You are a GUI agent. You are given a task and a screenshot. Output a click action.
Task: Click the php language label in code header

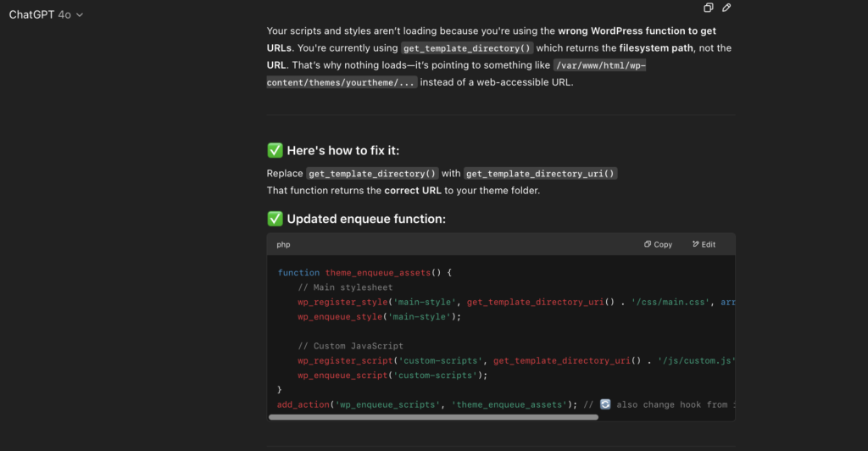pos(283,244)
